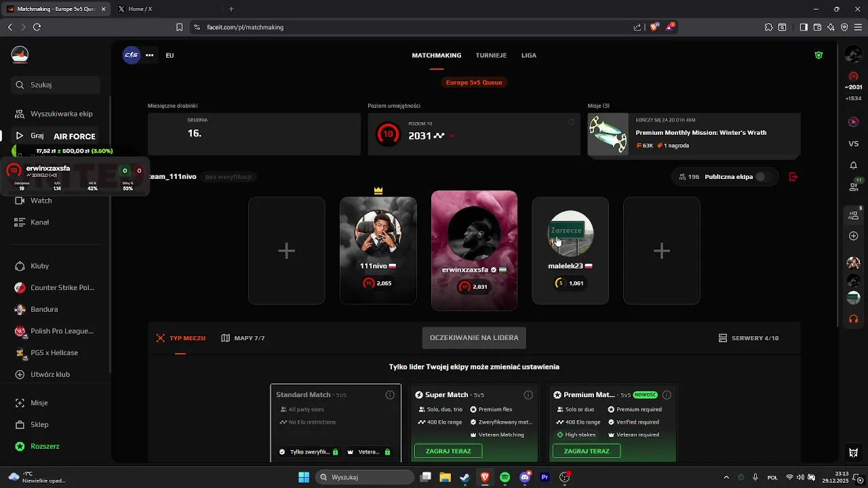The height and width of the screenshot is (488, 868).
Task: Open Kanał in the sidebar
Action: tap(56, 222)
